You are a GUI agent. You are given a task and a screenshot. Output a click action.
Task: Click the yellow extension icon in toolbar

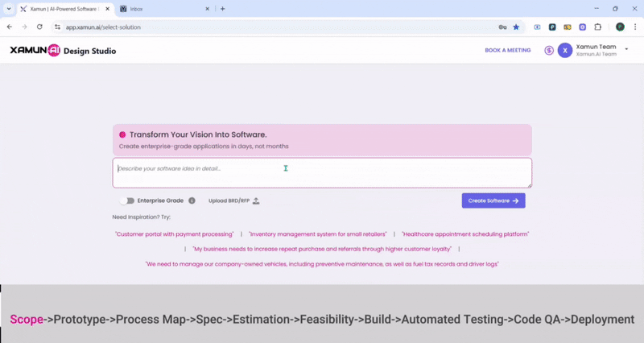coord(568,27)
